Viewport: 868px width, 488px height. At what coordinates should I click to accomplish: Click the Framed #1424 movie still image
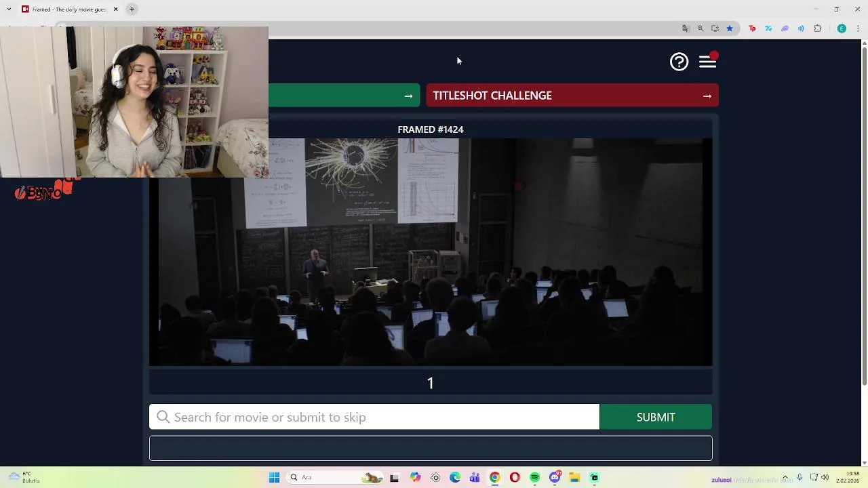pyautogui.click(x=431, y=252)
